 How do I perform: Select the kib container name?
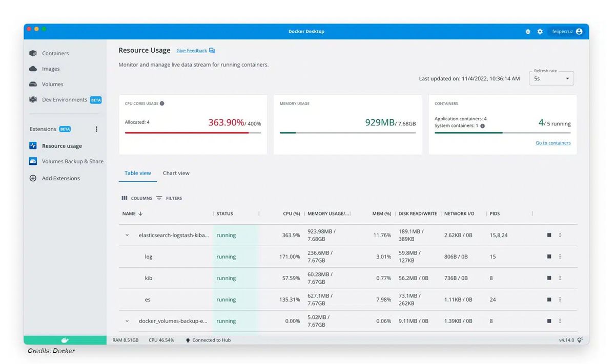[149, 279]
